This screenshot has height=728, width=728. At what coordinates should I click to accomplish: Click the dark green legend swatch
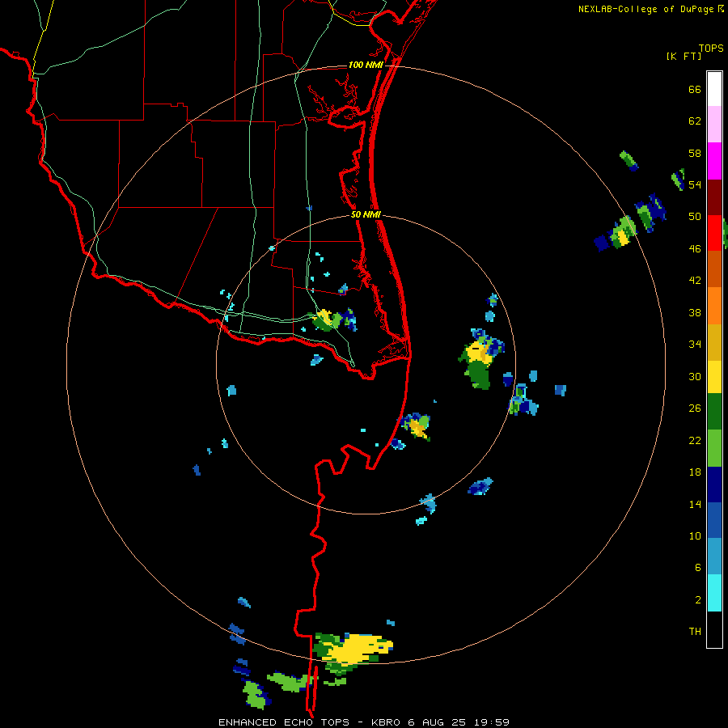(714, 412)
